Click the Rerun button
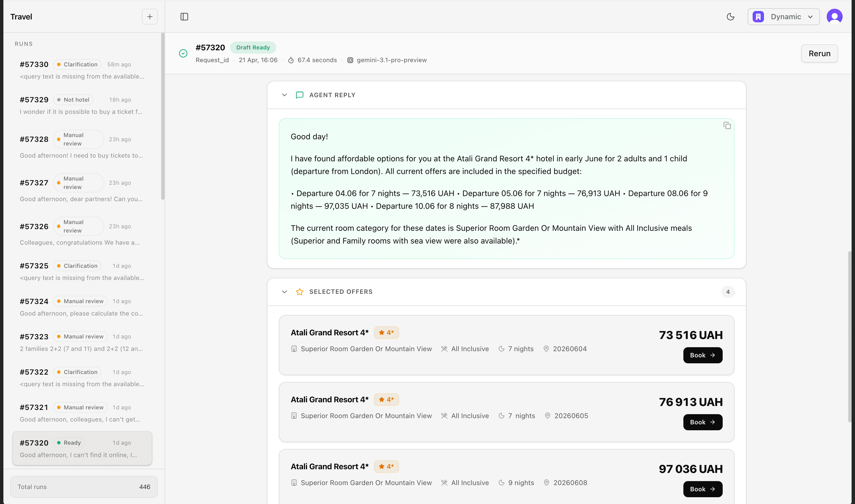The height and width of the screenshot is (504, 855). click(x=819, y=53)
